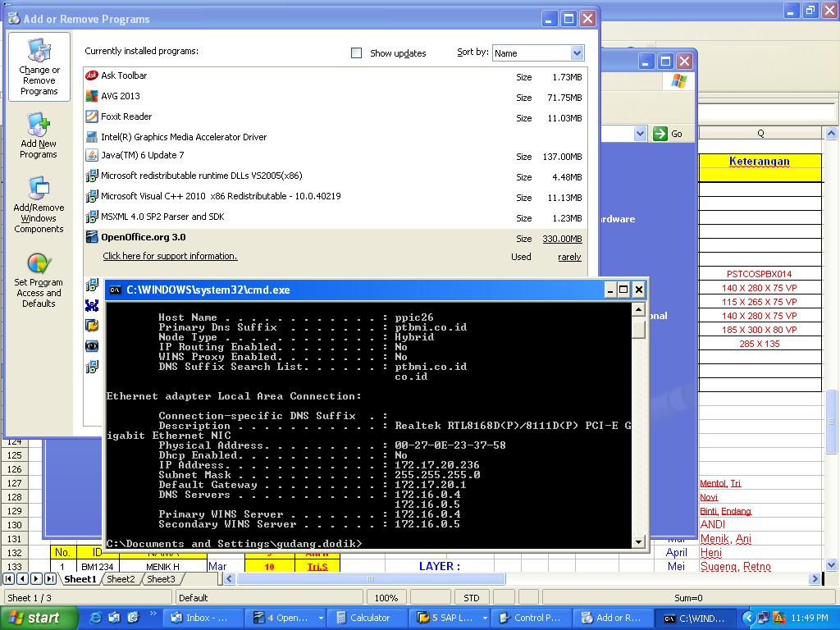Expand the SAP Logon taskbar group
The width and height of the screenshot is (840, 630).
pos(485,618)
